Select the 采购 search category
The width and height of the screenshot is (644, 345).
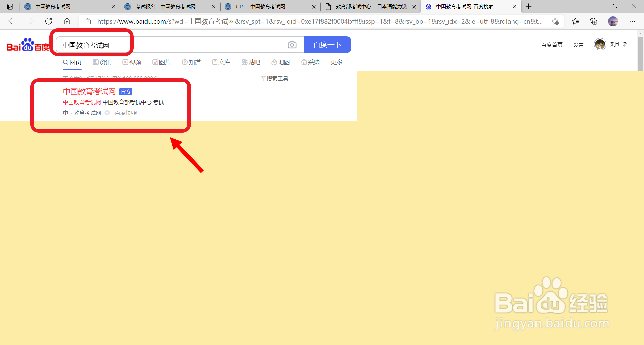[310, 62]
